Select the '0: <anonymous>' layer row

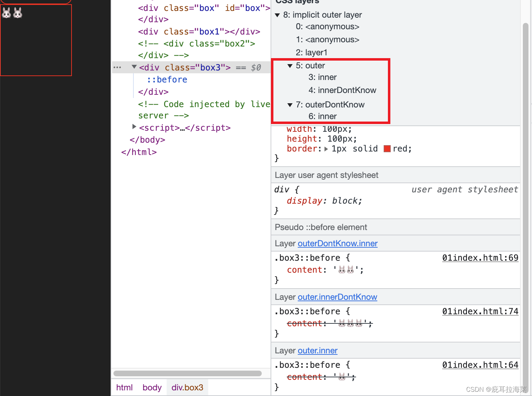[x=328, y=27]
